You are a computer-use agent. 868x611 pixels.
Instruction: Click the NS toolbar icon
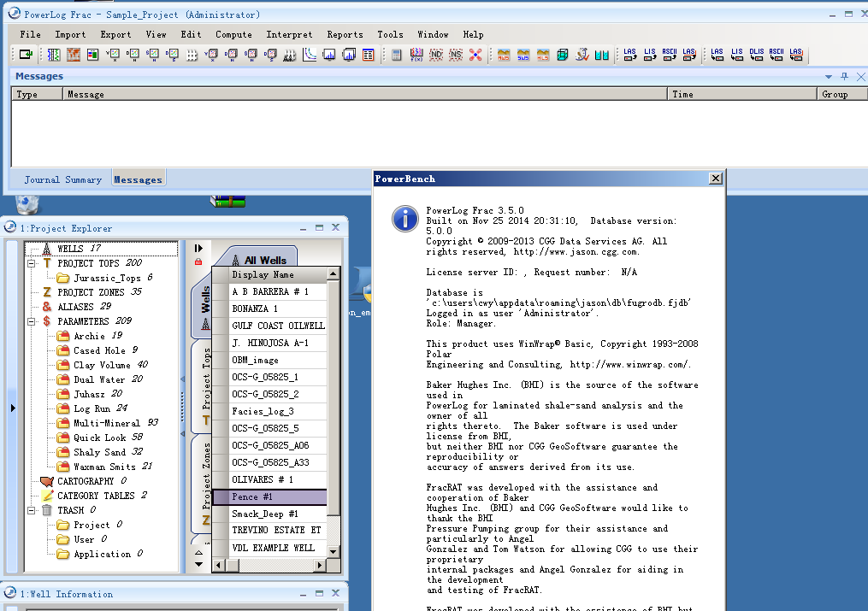click(x=456, y=54)
